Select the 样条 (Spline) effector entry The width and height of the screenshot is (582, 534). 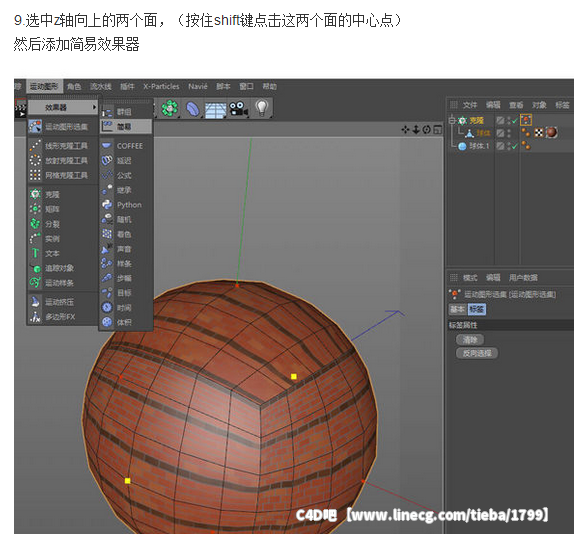[x=126, y=263]
